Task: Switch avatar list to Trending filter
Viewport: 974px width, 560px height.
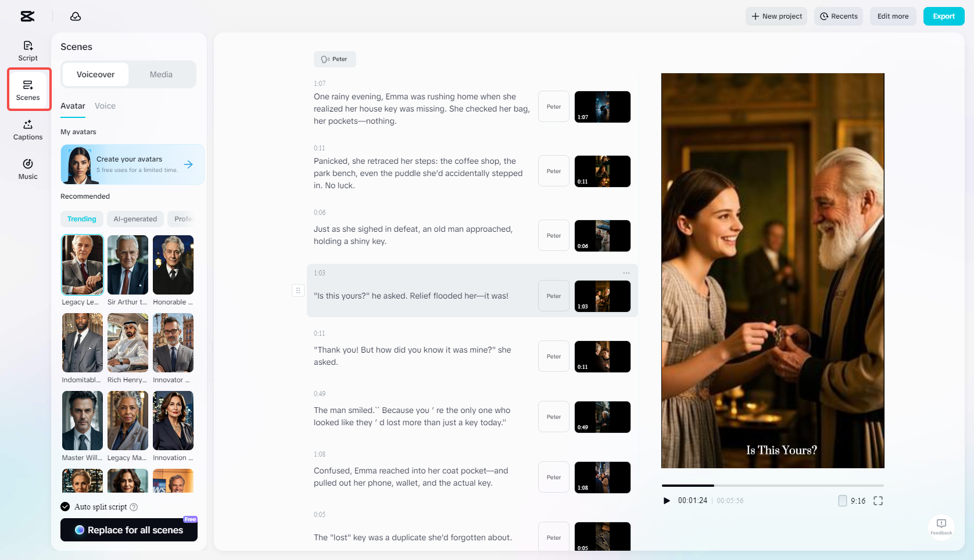Action: point(81,219)
